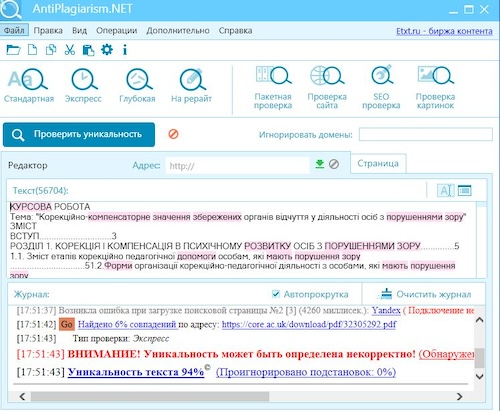Click the green download page icon

[320, 164]
